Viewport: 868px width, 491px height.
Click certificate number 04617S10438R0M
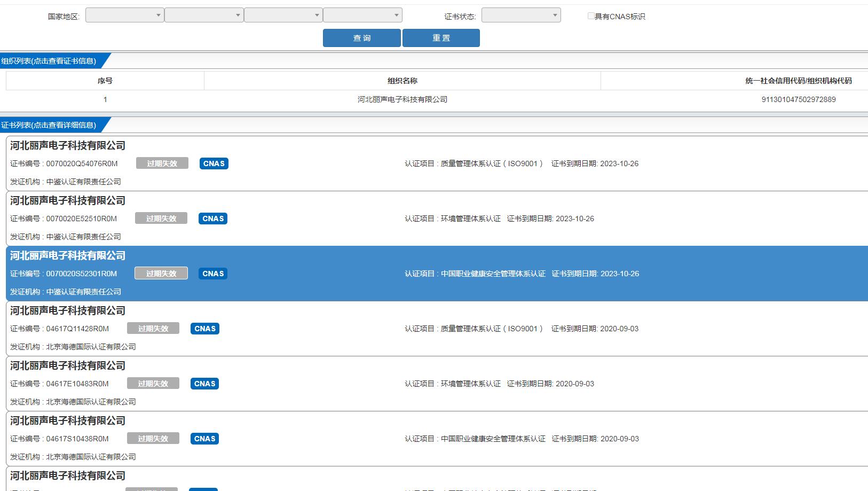[x=77, y=439]
